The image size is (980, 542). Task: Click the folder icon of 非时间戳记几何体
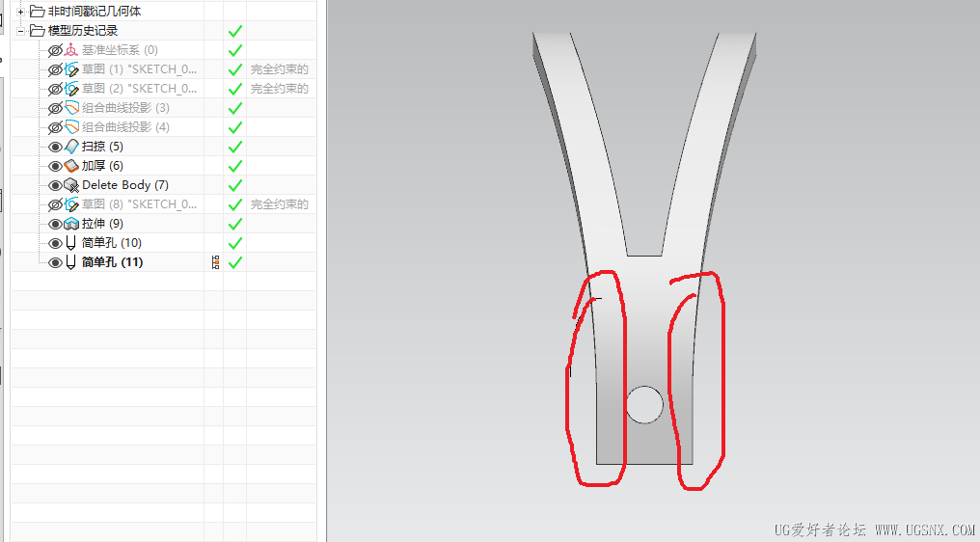click(37, 12)
